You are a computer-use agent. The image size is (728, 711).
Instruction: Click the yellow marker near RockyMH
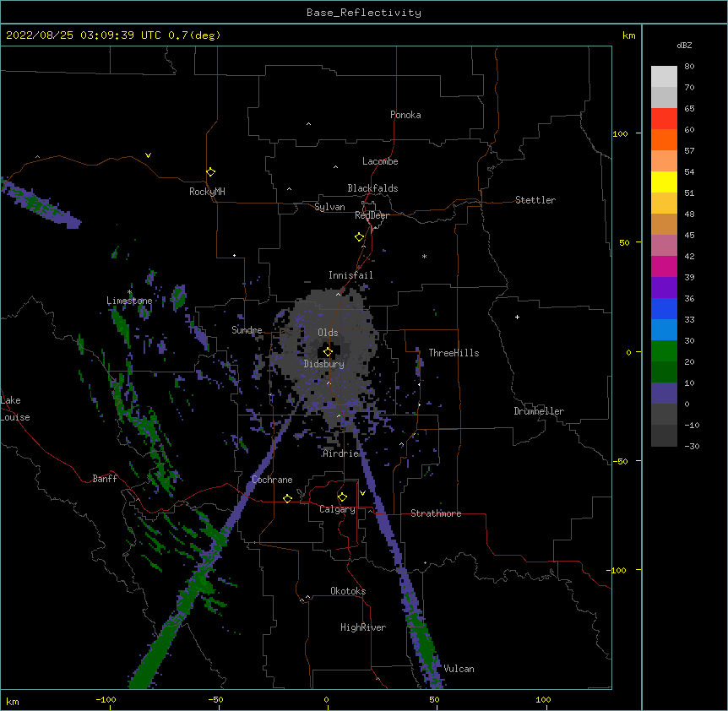coord(210,172)
